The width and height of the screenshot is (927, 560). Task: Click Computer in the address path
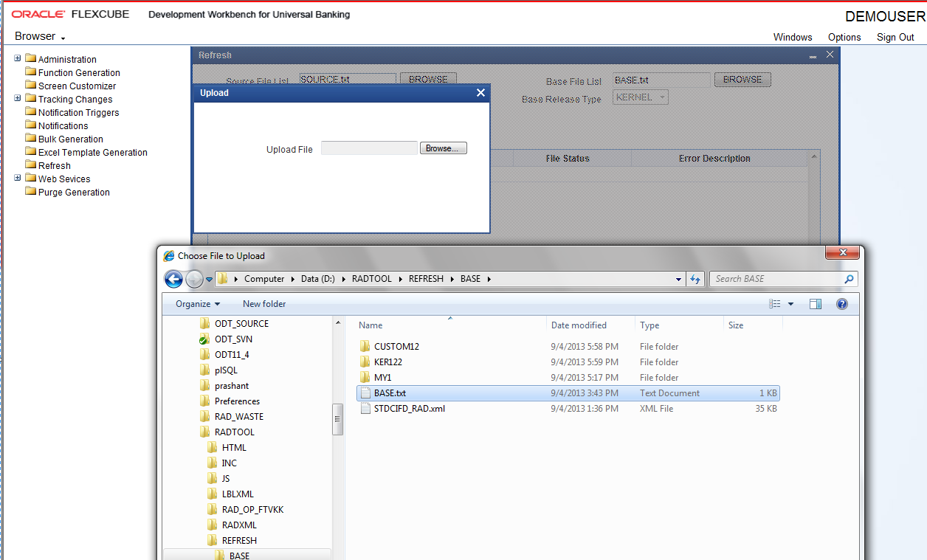coord(264,279)
